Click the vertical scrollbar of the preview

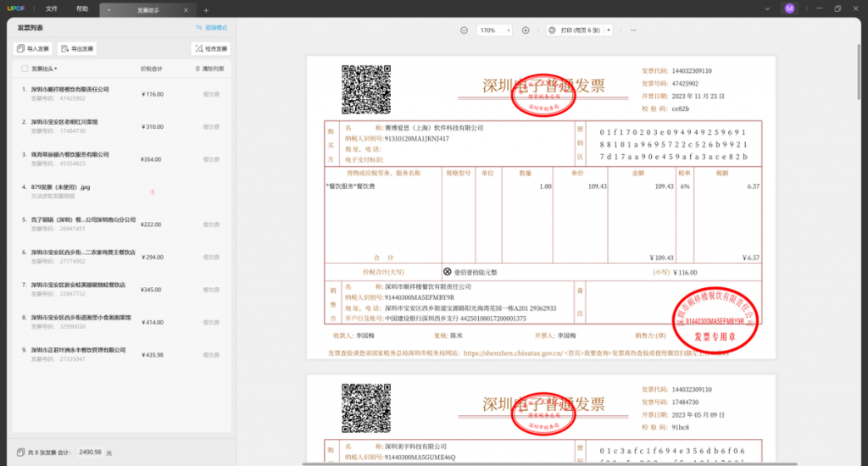point(859,71)
